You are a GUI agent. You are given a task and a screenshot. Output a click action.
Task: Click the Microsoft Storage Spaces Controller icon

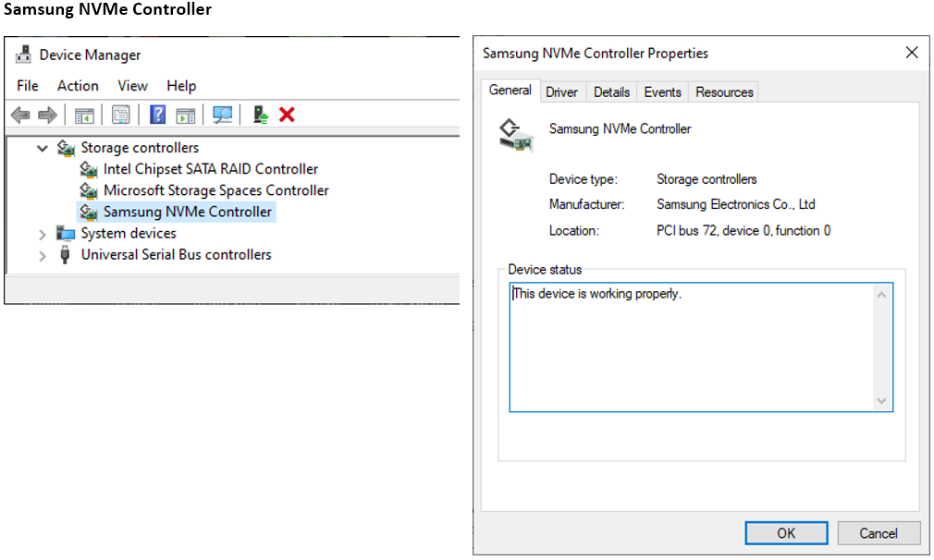click(89, 191)
